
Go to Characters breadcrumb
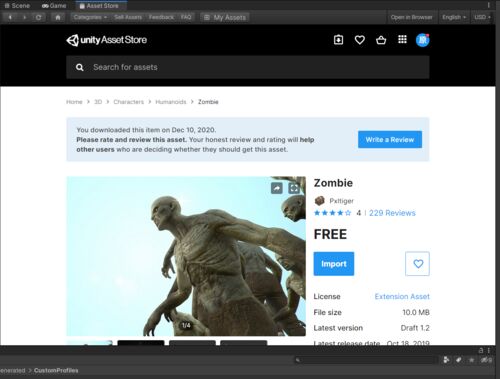tap(129, 102)
